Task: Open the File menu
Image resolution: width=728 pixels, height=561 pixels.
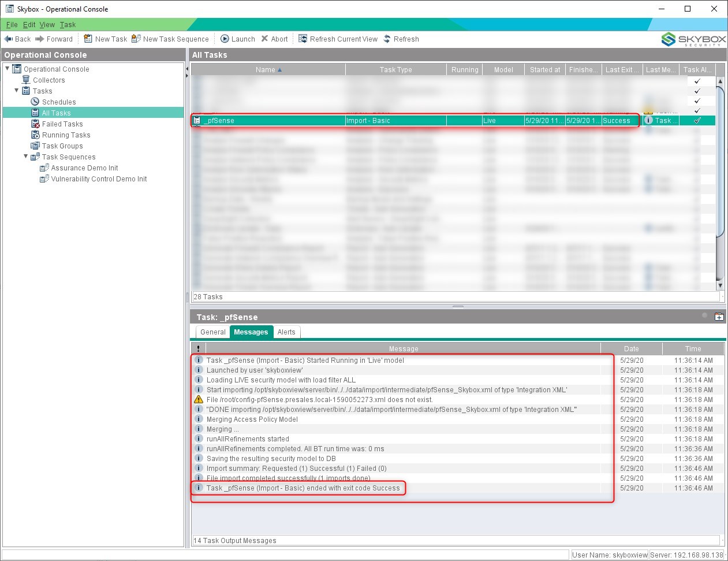Action: point(12,24)
